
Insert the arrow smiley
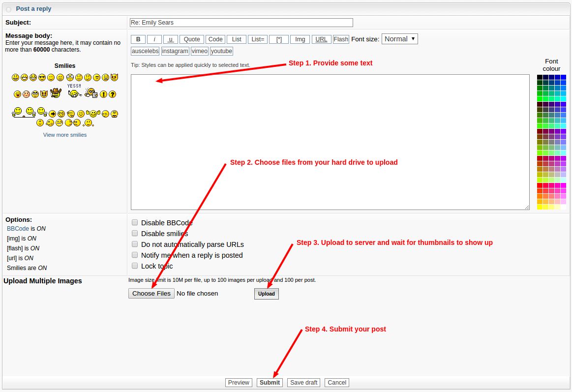[53, 114]
